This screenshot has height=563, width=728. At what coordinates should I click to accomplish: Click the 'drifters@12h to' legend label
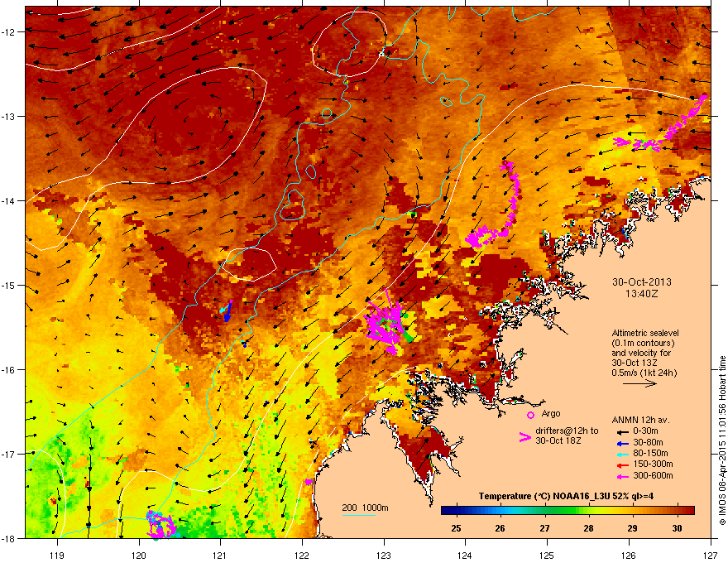(x=567, y=431)
